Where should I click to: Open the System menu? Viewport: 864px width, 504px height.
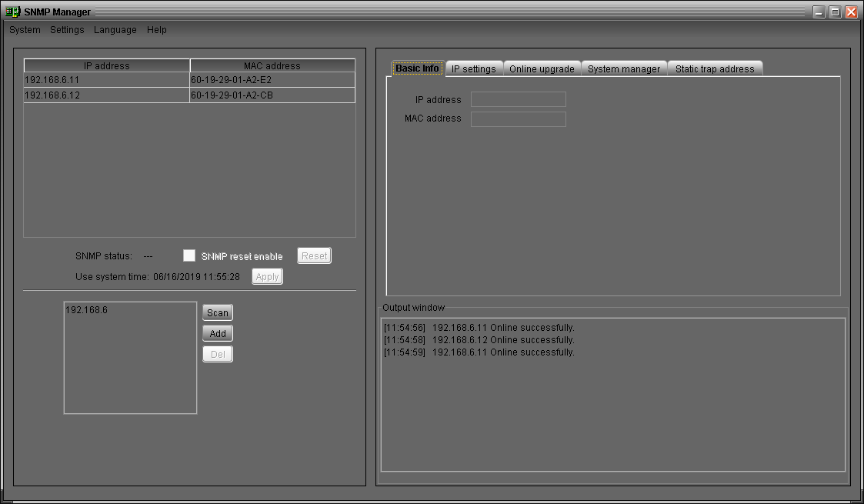coord(25,30)
